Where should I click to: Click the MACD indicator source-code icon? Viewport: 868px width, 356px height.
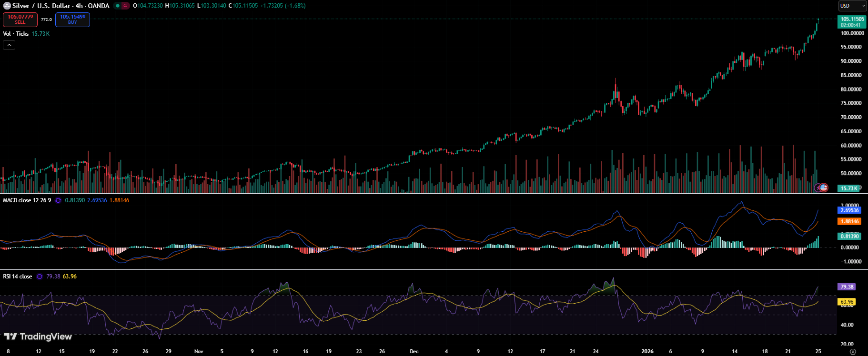tap(58, 200)
